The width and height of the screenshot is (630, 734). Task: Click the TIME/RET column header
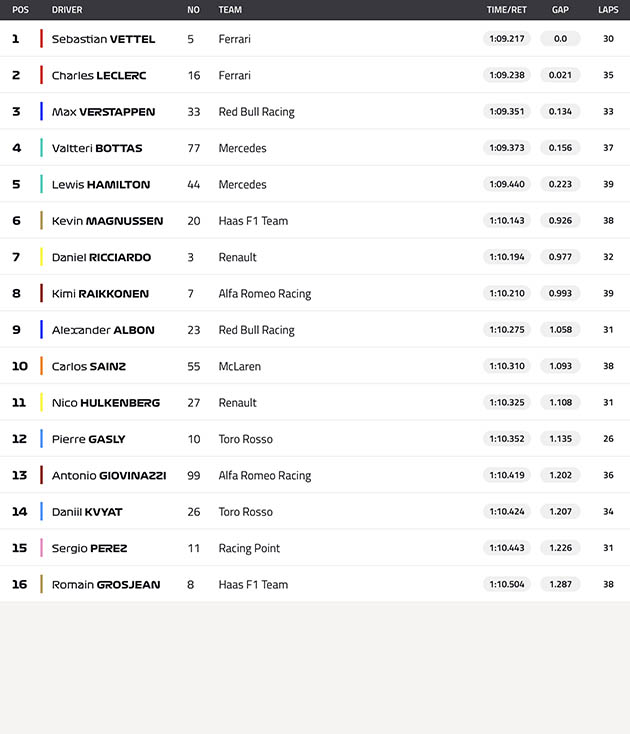(506, 10)
